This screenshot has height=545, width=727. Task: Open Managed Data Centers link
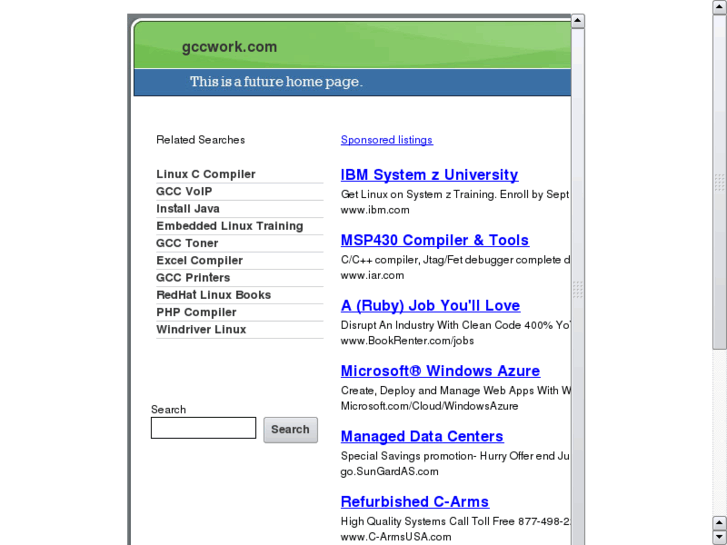click(x=422, y=436)
